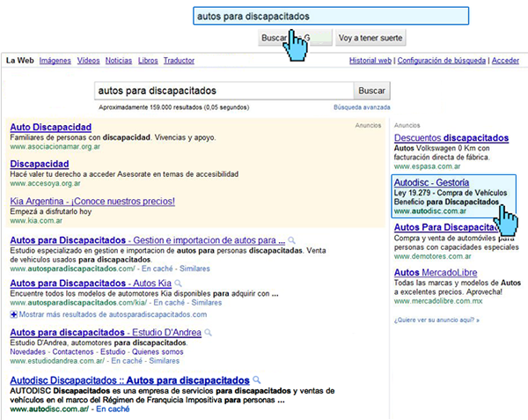This screenshot has width=528, height=420.
Task: Expand 'Mostrar más resultados de autosparadiscapacitados.com'
Action: pos(109,314)
